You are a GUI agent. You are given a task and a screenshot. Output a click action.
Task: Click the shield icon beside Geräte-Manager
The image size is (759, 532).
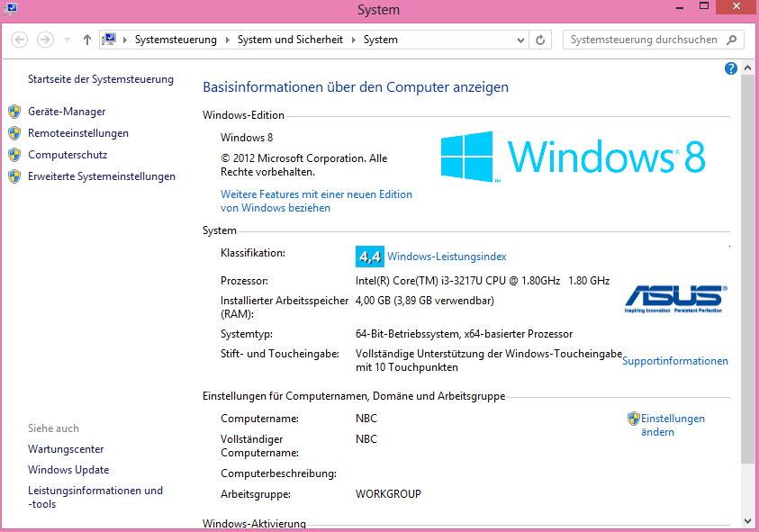tap(14, 112)
